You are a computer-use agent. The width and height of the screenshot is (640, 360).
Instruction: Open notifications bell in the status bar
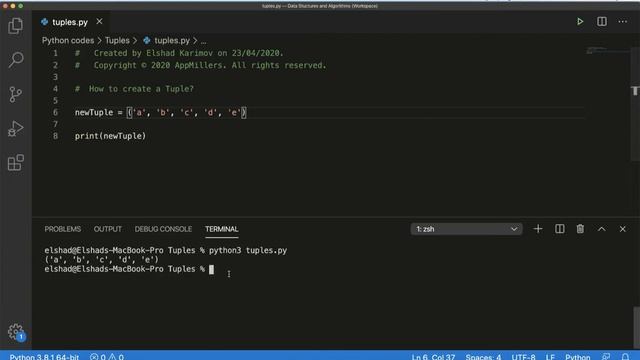(625, 357)
